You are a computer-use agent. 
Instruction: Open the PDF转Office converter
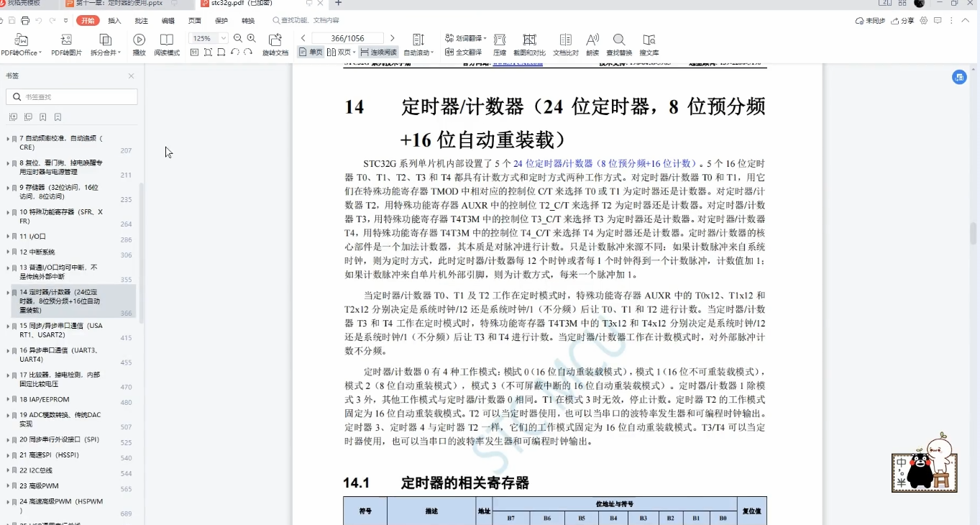21,45
